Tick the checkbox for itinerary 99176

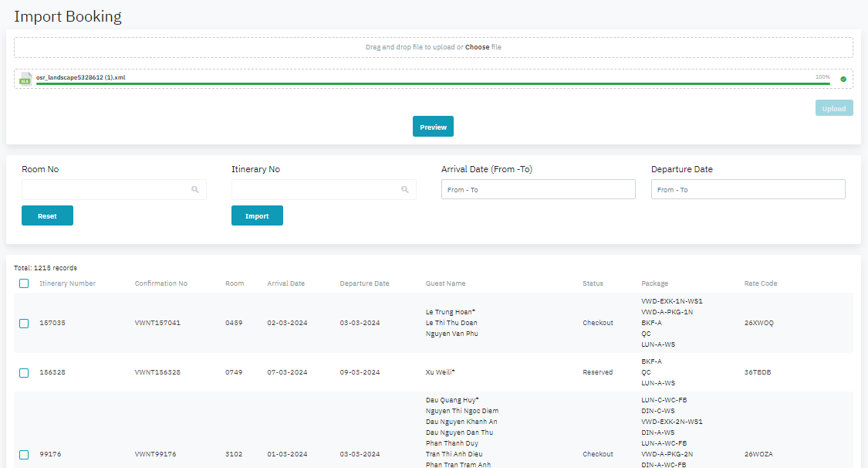click(24, 454)
